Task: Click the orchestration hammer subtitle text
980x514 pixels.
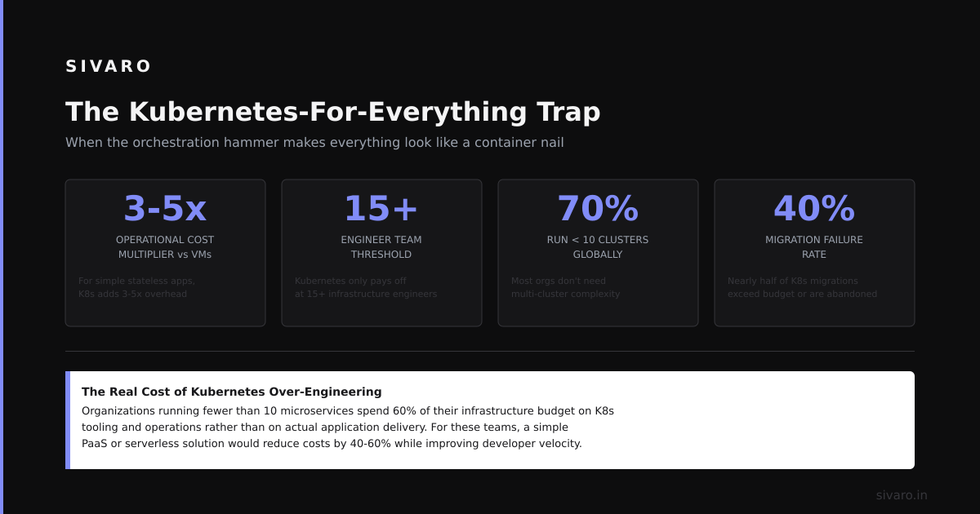Action: pos(314,142)
